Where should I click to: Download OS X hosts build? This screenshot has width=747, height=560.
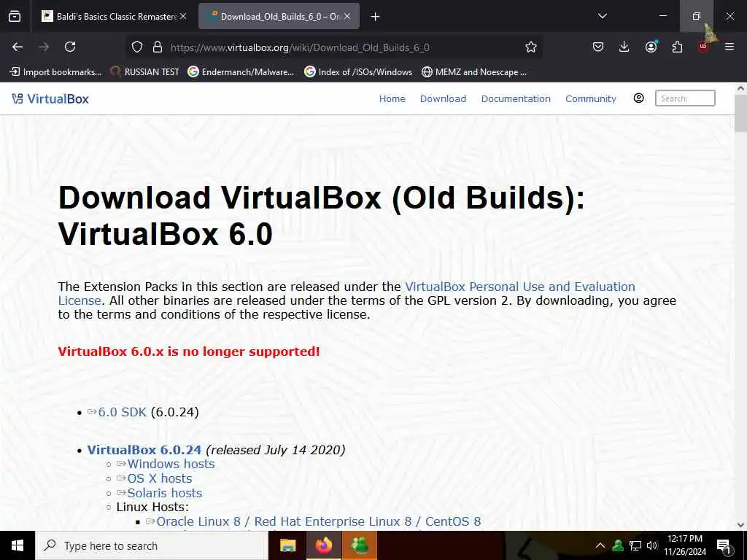(x=160, y=478)
